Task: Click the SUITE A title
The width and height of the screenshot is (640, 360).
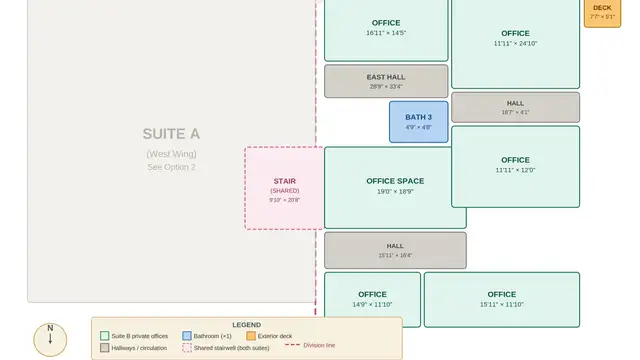Action: [x=171, y=134]
